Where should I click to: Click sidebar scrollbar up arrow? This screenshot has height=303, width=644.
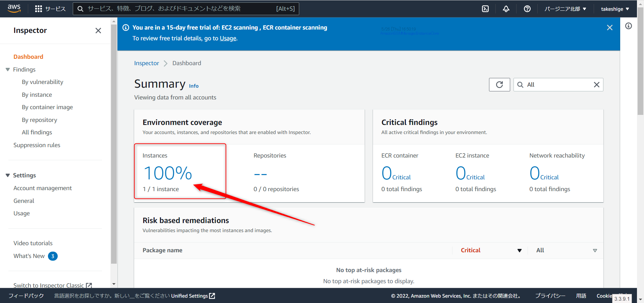114,21
